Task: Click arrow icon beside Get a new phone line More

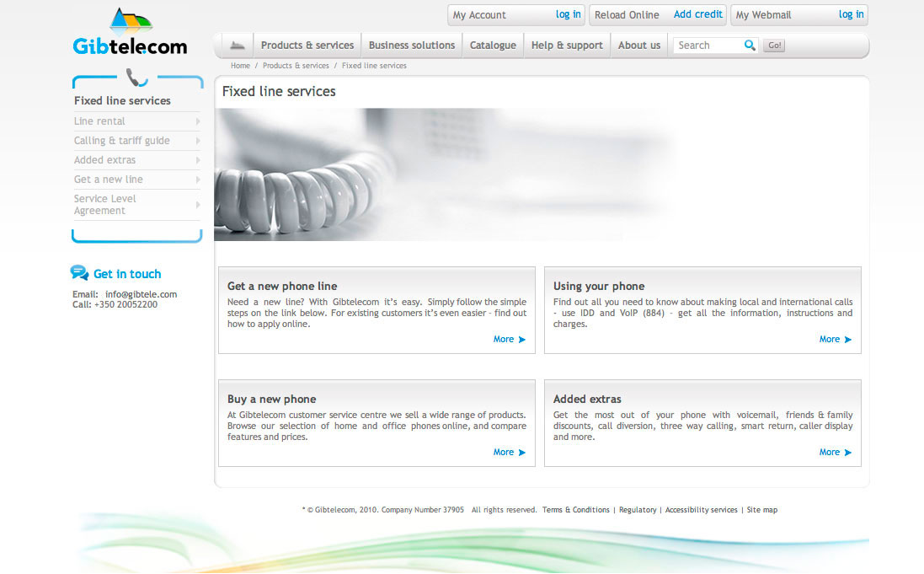Action: (x=521, y=339)
